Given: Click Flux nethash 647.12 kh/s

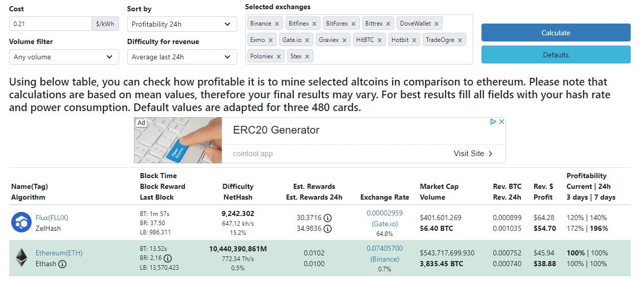Looking at the screenshot, I should [x=238, y=223].
